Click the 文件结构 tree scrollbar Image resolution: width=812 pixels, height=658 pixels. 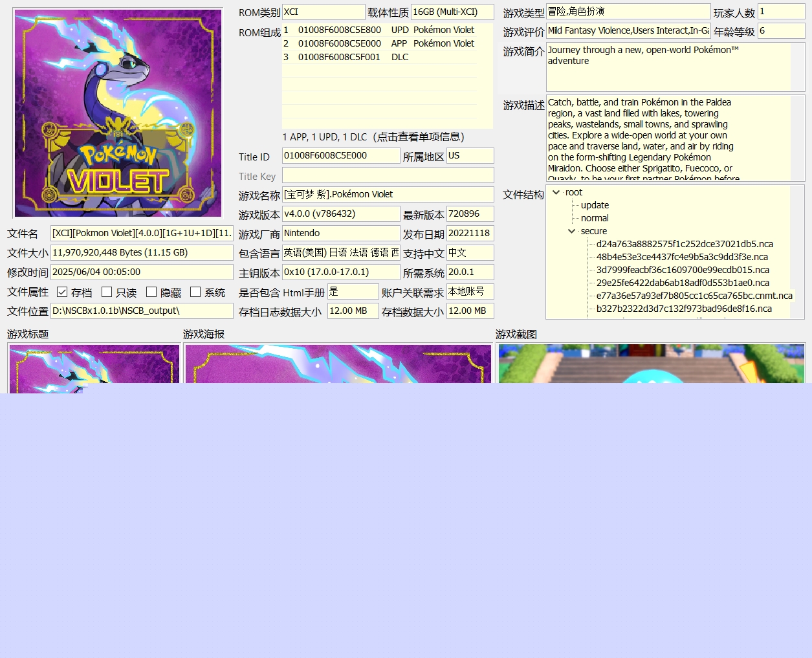point(798,252)
